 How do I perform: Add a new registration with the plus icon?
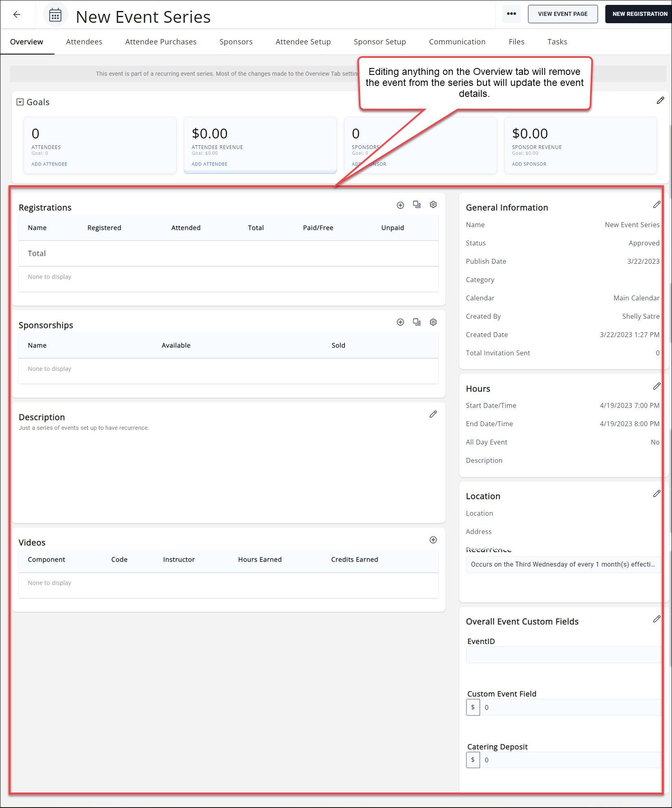click(x=400, y=205)
